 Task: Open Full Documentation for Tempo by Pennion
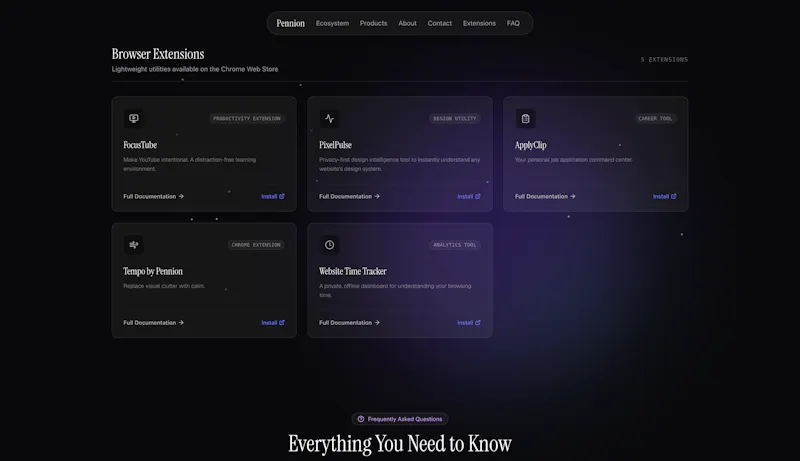(154, 323)
